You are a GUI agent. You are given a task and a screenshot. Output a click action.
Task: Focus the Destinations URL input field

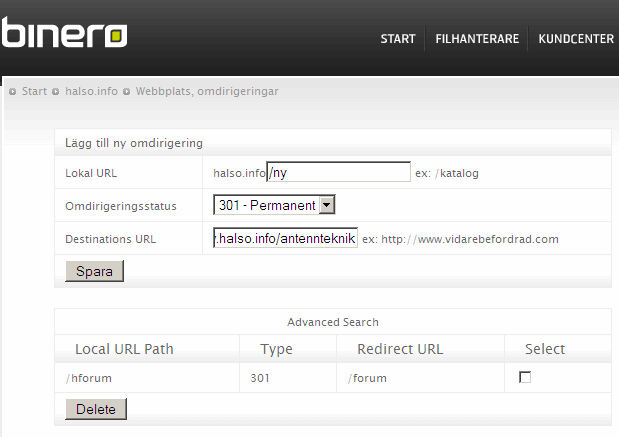pyautogui.click(x=285, y=238)
